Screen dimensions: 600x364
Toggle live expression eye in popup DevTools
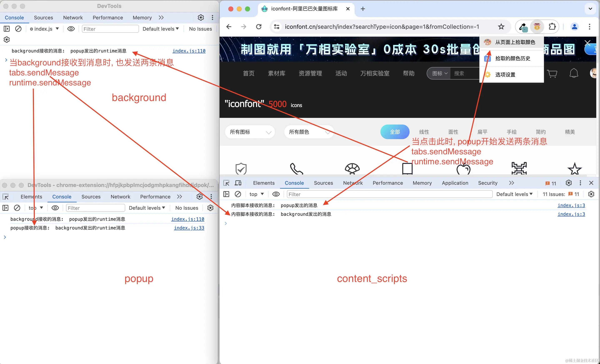pyautogui.click(x=55, y=208)
